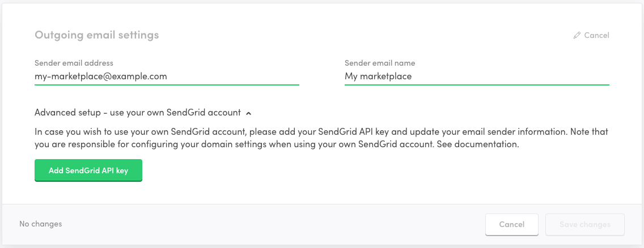644x248 pixels.
Task: Click the No changes status text
Action: pos(40,224)
